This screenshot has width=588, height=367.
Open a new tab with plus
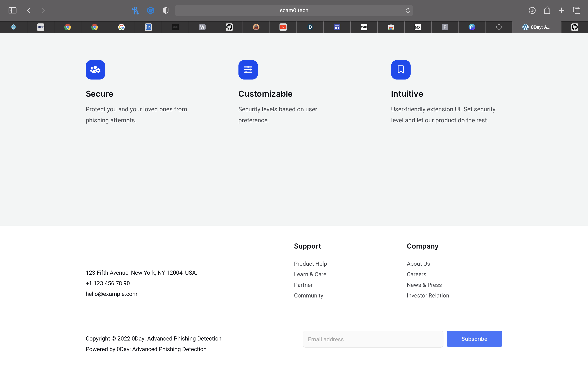pyautogui.click(x=561, y=10)
